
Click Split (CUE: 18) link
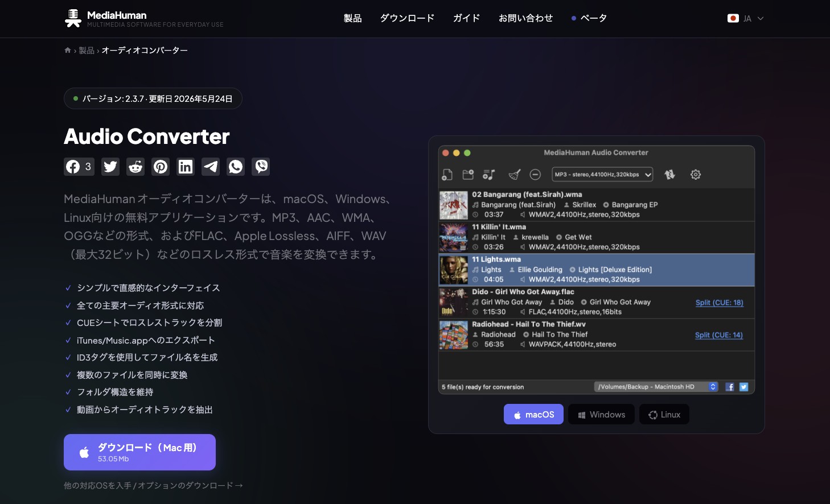click(x=719, y=303)
